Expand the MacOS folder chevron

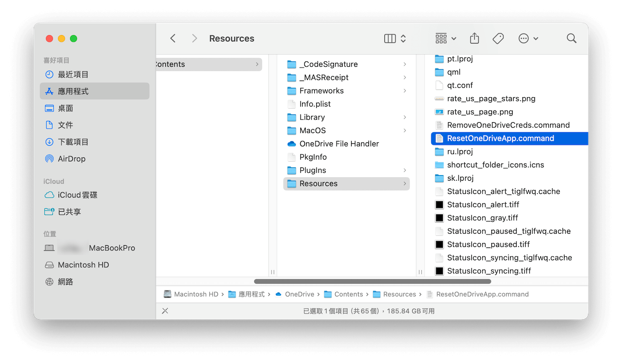405,130
